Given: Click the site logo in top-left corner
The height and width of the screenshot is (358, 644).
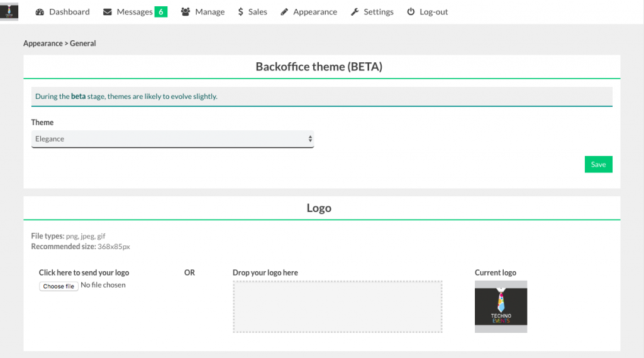Looking at the screenshot, I should 9,12.
